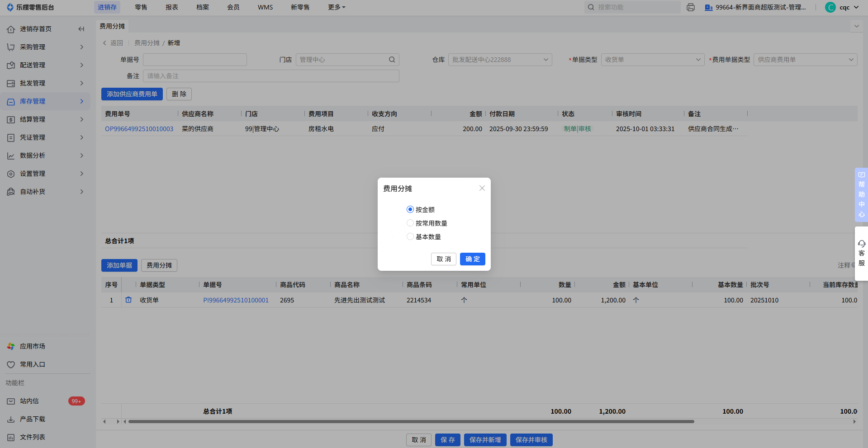Image resolution: width=868 pixels, height=448 pixels.
Task: Switch to the 进销存 top menu
Action: point(107,7)
